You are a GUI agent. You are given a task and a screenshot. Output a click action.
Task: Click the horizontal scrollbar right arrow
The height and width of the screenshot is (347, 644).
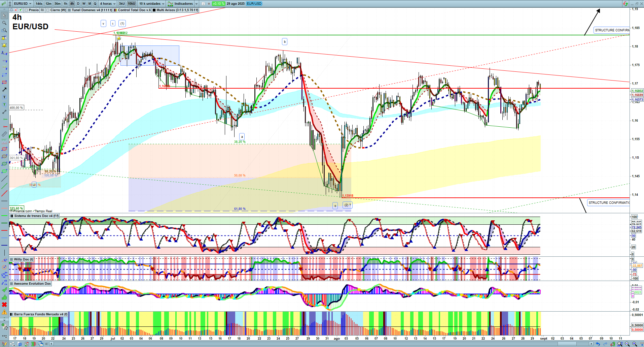pos(591,344)
